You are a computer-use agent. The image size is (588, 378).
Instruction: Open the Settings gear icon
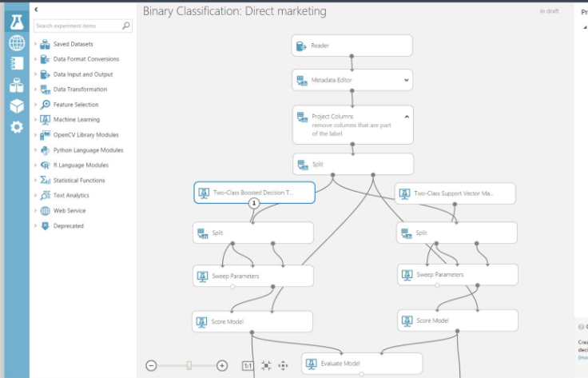pos(16,127)
